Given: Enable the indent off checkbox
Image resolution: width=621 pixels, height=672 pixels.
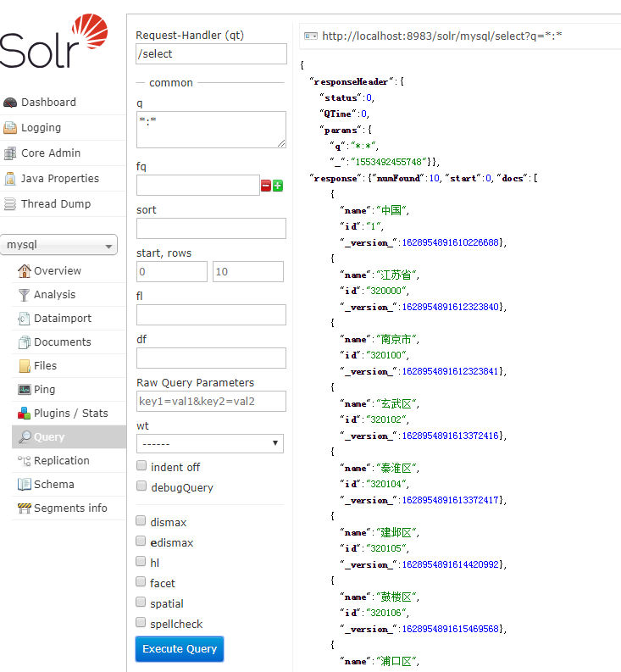Looking at the screenshot, I should tap(141, 466).
